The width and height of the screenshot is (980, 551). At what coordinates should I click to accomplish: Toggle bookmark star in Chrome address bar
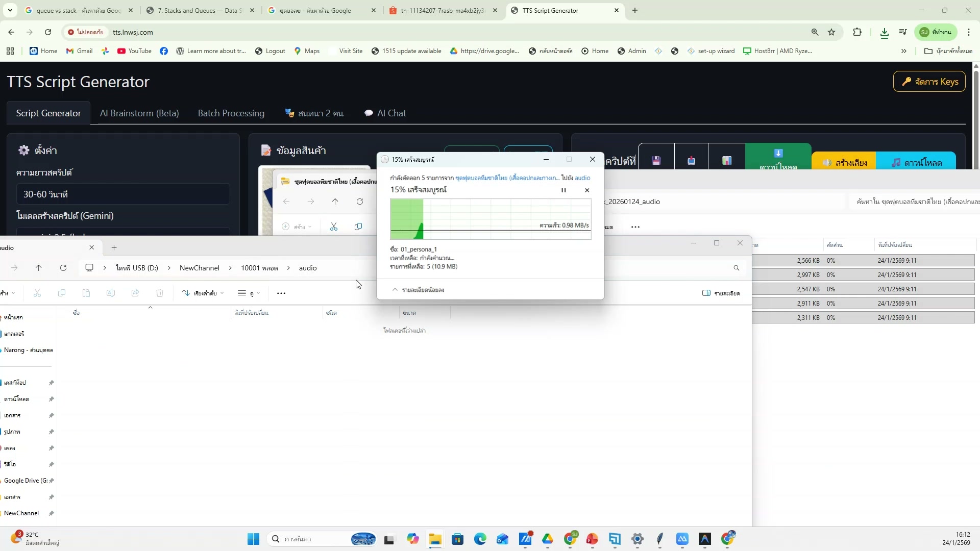[x=832, y=32]
